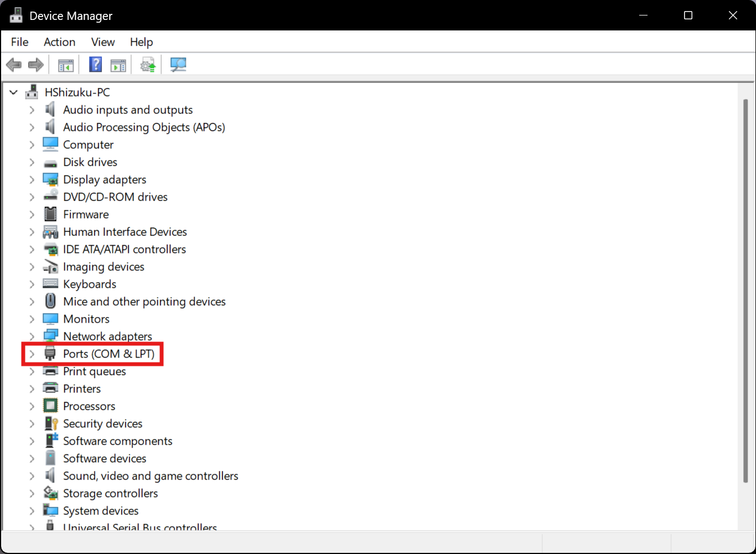This screenshot has height=554, width=756.
Task: Open the Action menu
Action: [59, 42]
